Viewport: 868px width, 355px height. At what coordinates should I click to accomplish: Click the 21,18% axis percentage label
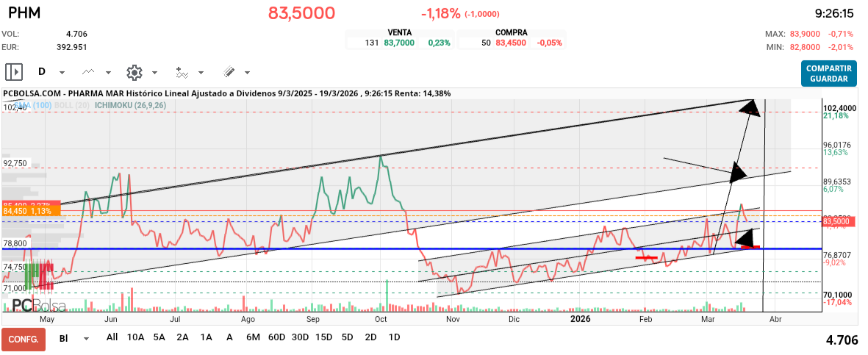point(836,115)
